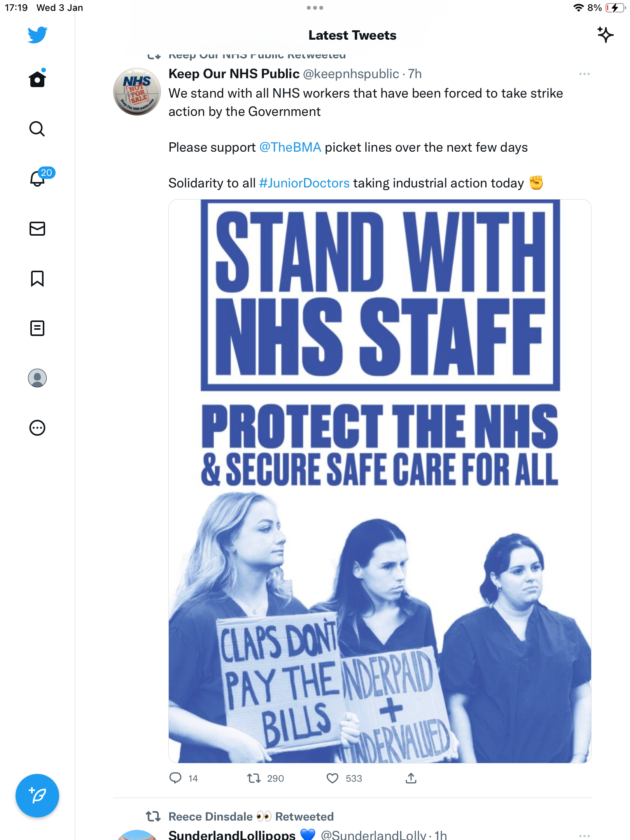The image size is (630, 840).
Task: Open the @TheBMA mention link
Action: 290,147
